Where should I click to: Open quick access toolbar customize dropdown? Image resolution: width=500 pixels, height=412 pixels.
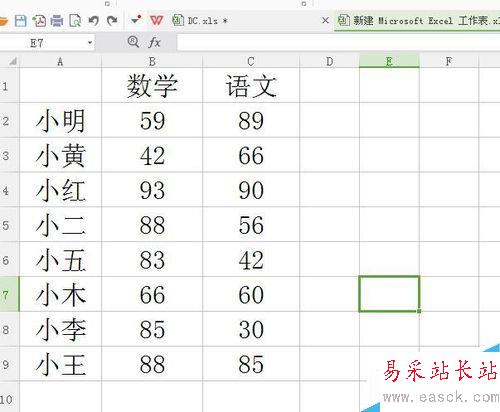pos(136,20)
